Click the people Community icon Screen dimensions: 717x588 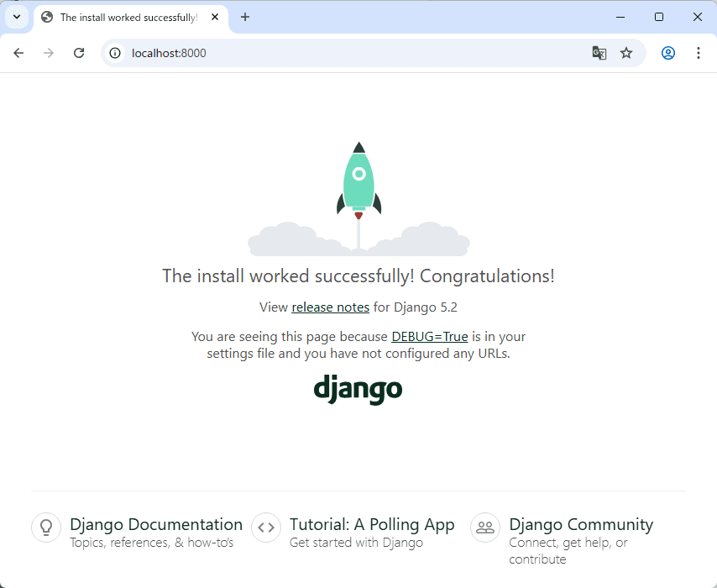[x=485, y=528]
